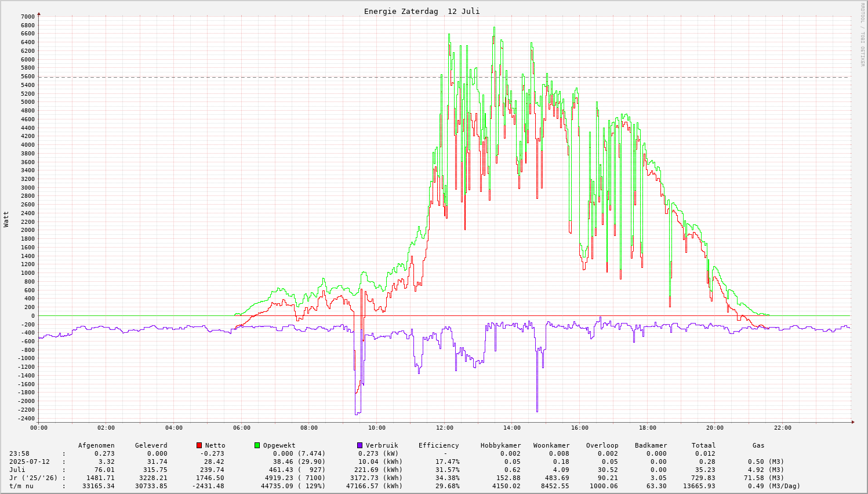Select the Woonkamer column header
Viewport: 868px width, 494px height.
551,445
